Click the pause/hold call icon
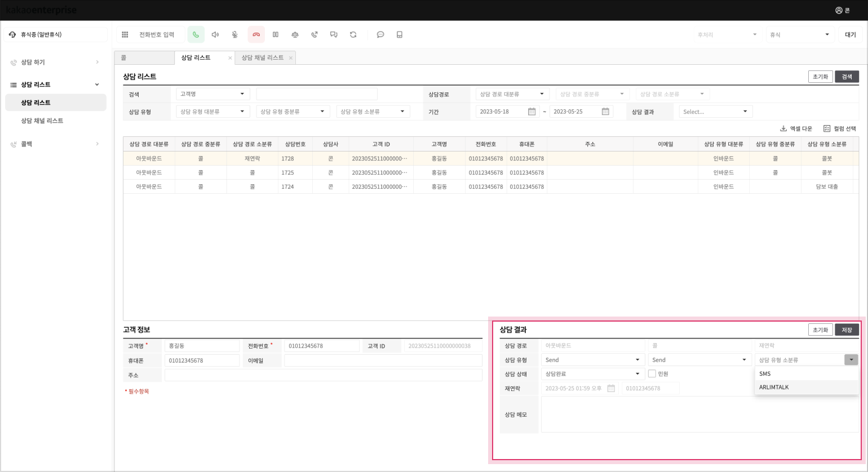This screenshot has height=472, width=868. pos(276,35)
